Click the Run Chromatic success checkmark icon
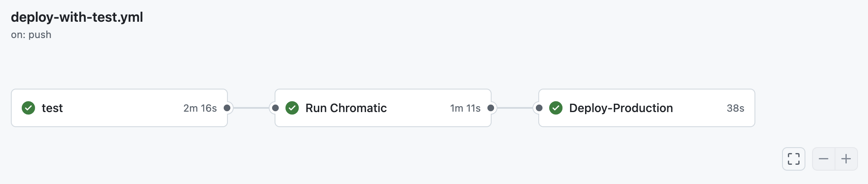The height and width of the screenshot is (184, 868). [292, 108]
